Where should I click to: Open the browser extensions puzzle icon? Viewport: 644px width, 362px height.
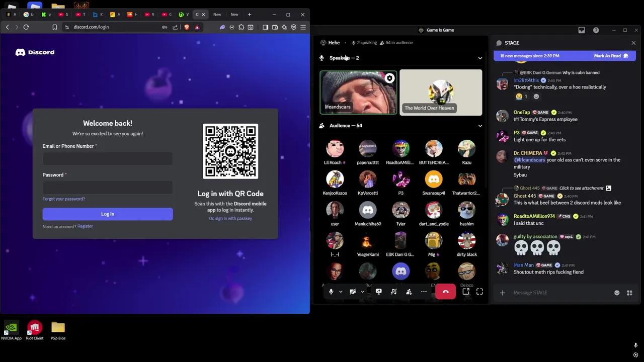click(x=242, y=27)
